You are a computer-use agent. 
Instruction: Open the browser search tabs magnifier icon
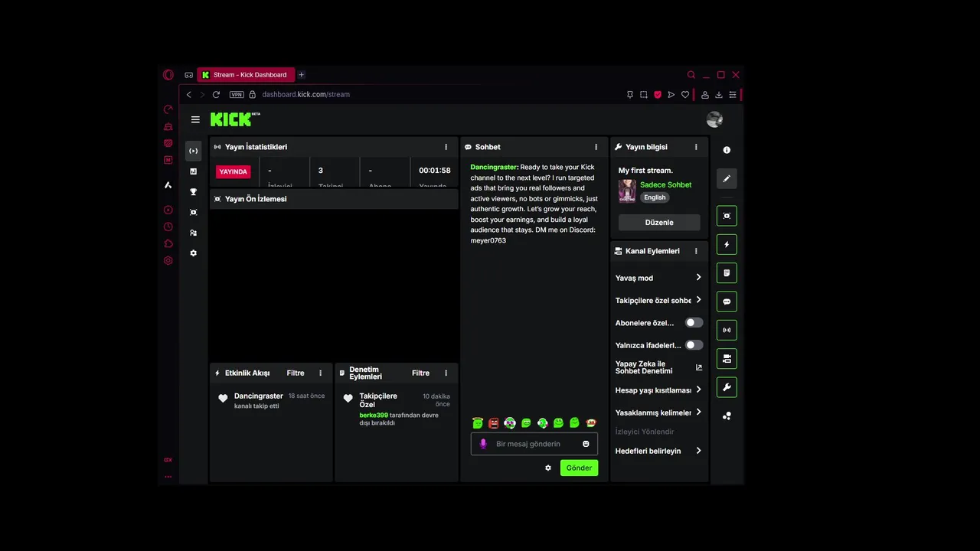(x=691, y=75)
